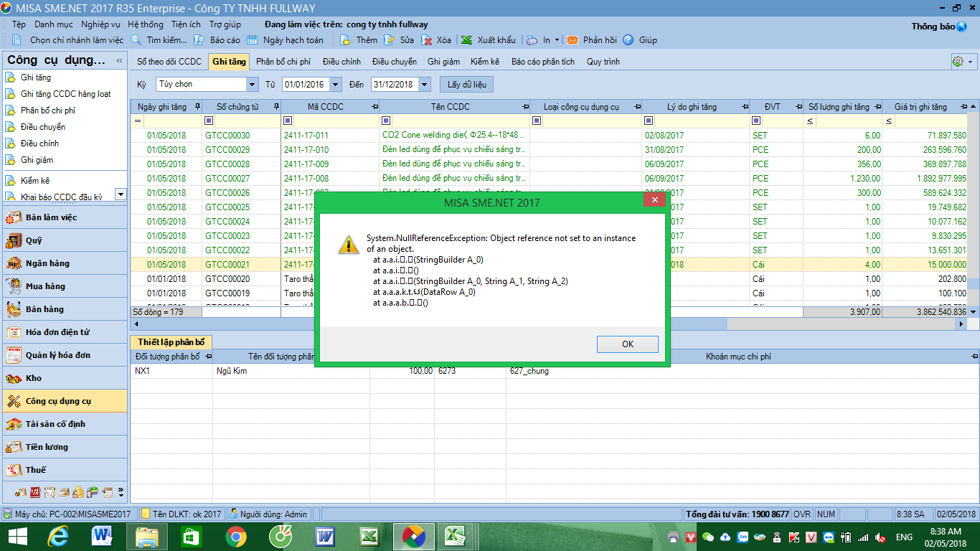Image resolution: width=980 pixels, height=551 pixels.
Task: Open the Kho module
Action: (65, 378)
